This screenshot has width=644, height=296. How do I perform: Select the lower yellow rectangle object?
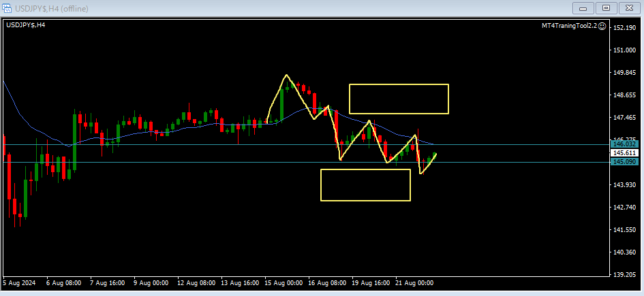click(365, 169)
